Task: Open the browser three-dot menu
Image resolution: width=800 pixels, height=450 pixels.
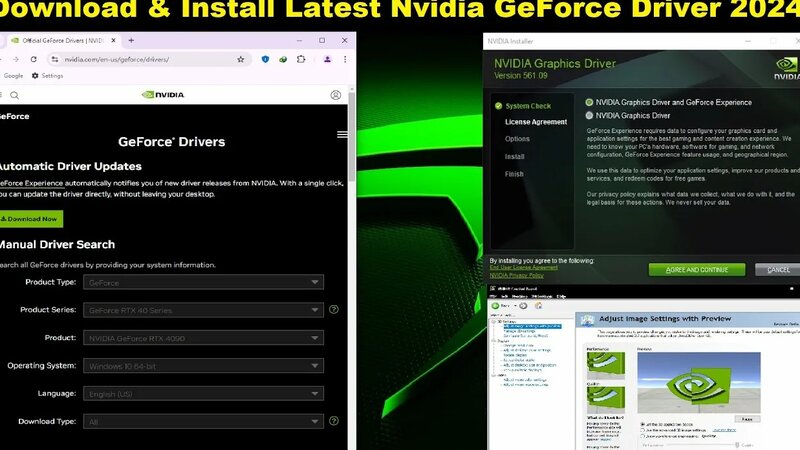Action: pos(345,59)
